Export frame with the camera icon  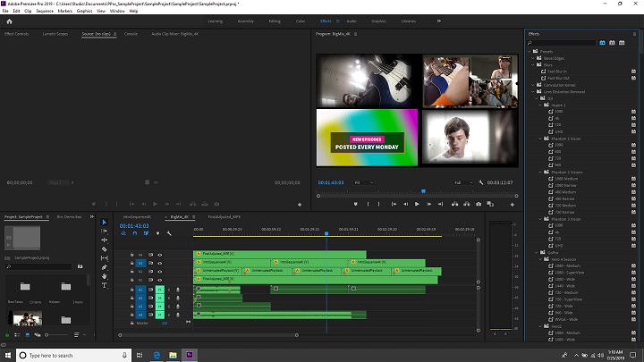pos(479,204)
